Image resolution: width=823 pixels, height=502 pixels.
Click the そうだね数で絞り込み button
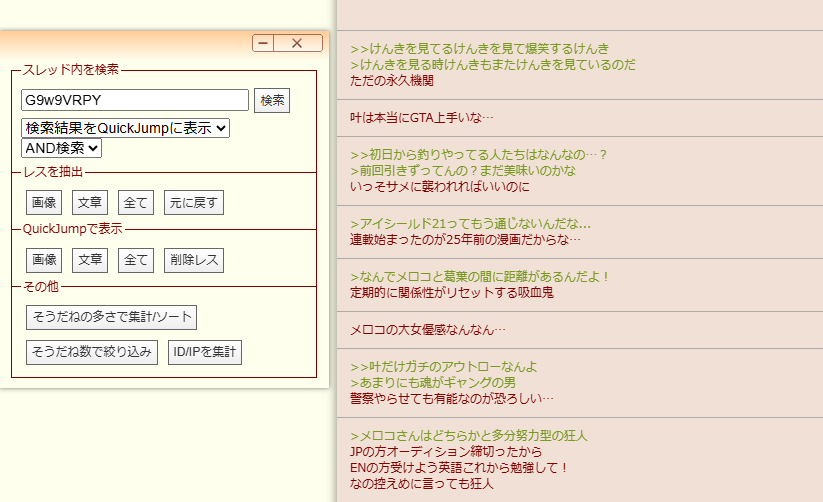[x=91, y=352]
